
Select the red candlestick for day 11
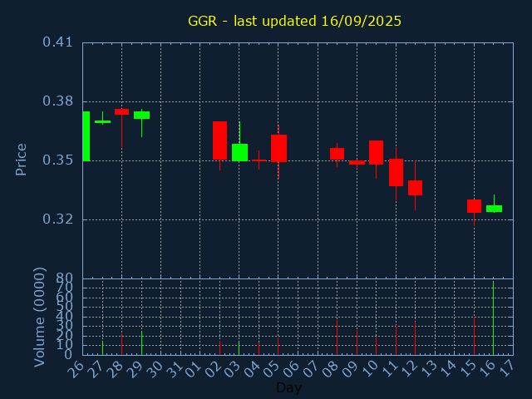(396, 172)
